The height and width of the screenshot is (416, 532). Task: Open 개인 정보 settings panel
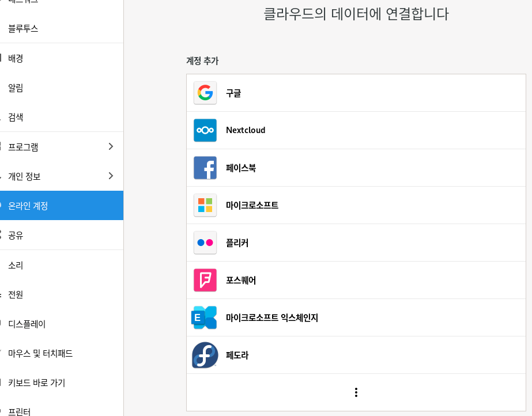point(62,176)
